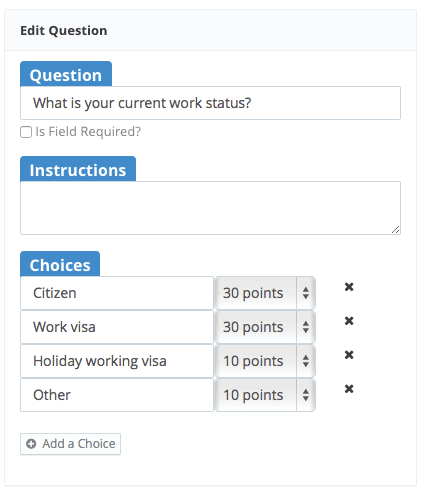Open the Work visa 30 points dropdown

[x=265, y=327]
